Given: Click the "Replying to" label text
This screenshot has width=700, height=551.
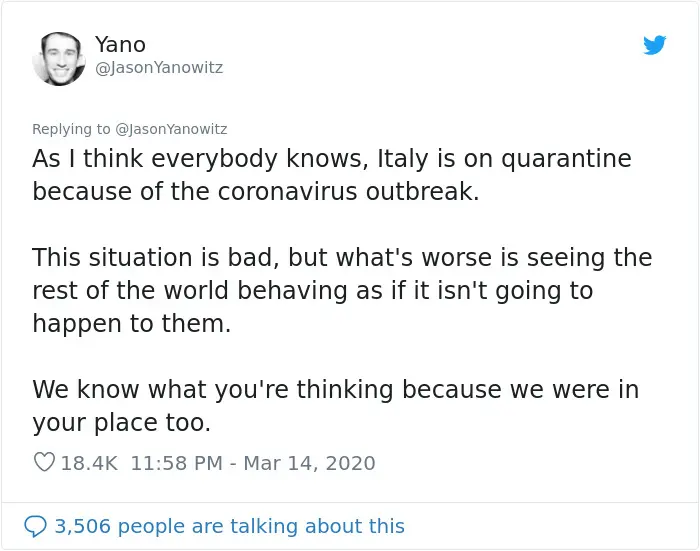Looking at the screenshot, I should click(x=71, y=129).
